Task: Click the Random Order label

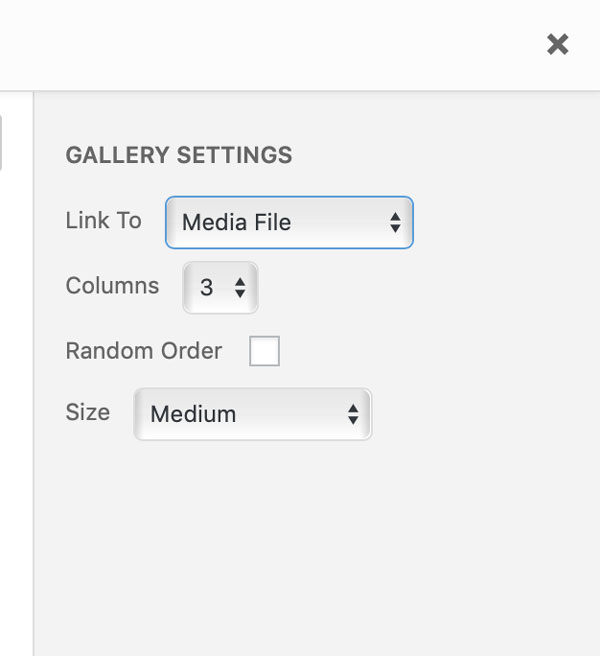Action: 143,352
